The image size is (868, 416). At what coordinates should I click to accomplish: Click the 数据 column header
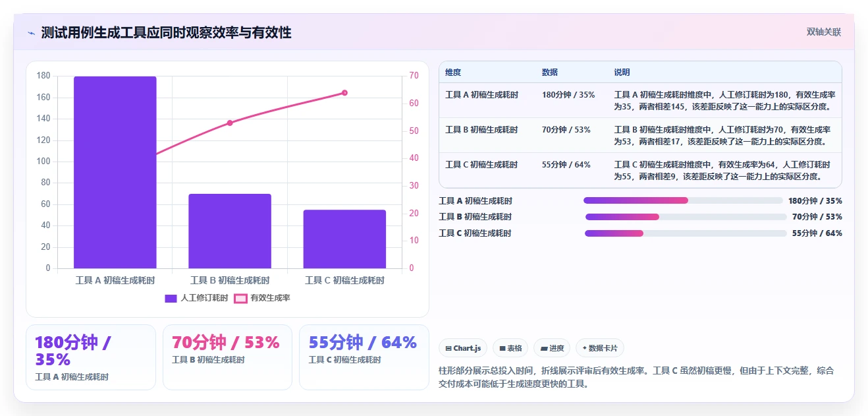tap(550, 72)
